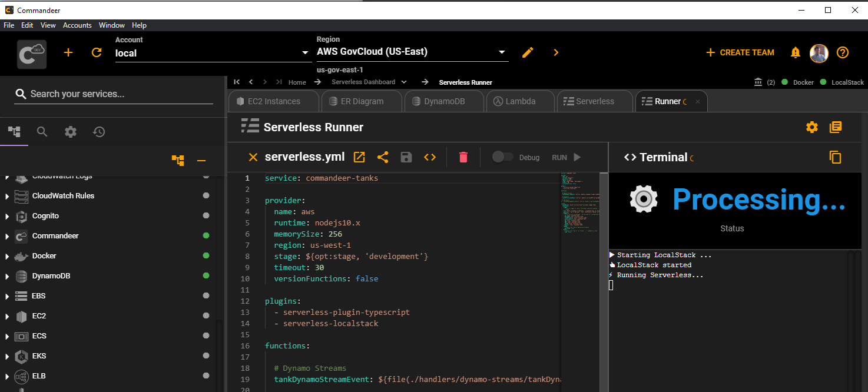Collapse all services with minus icon
Image resolution: width=868 pixels, height=392 pixels.
click(x=201, y=161)
